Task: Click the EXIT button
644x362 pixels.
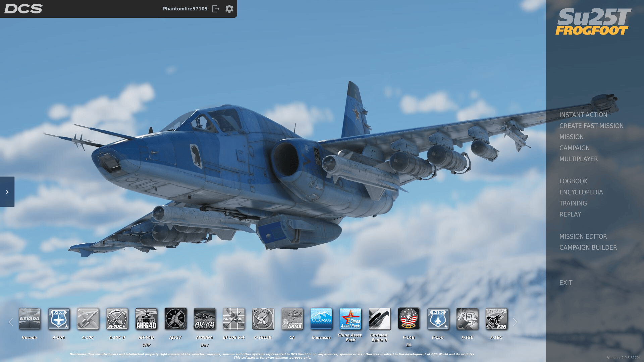Action: click(566, 283)
